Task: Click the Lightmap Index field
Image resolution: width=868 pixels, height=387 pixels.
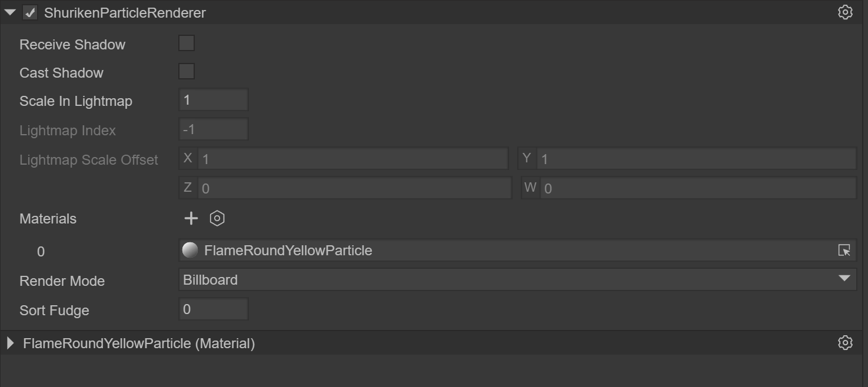Action: [x=213, y=129]
